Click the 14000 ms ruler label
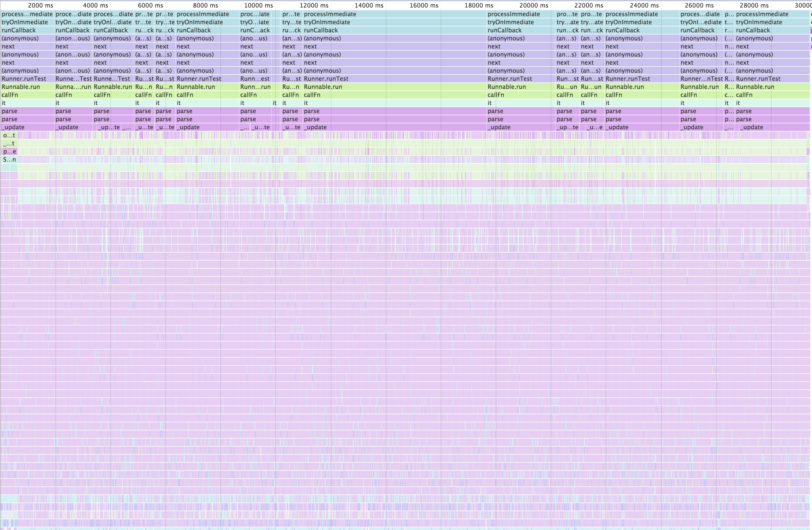 [x=369, y=5]
